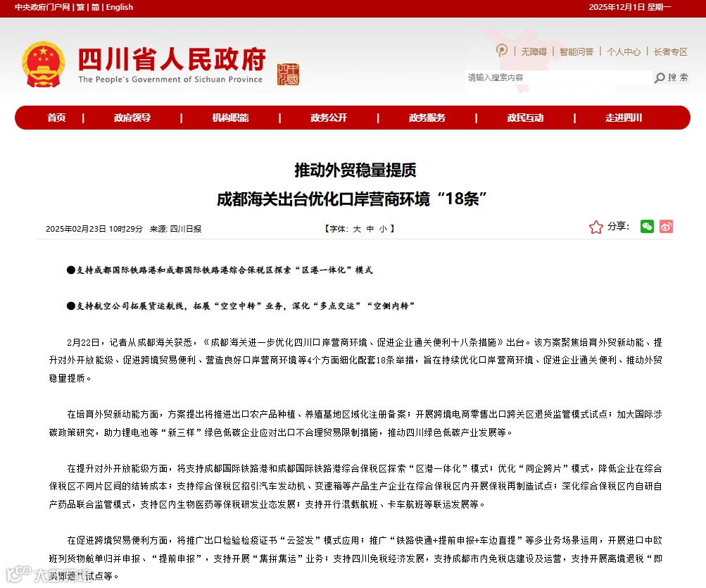Open 机构职能 navigation item
Viewport: 706px width, 588px height.
pos(231,118)
